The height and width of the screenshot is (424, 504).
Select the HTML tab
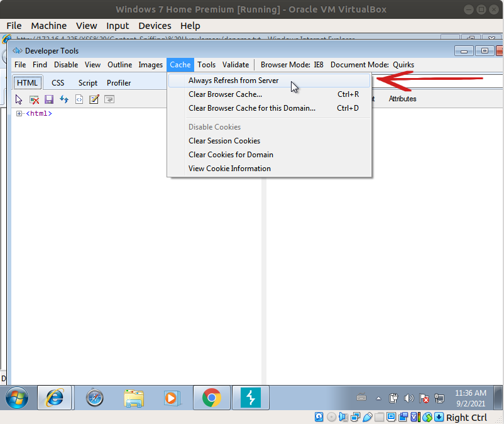coord(27,83)
